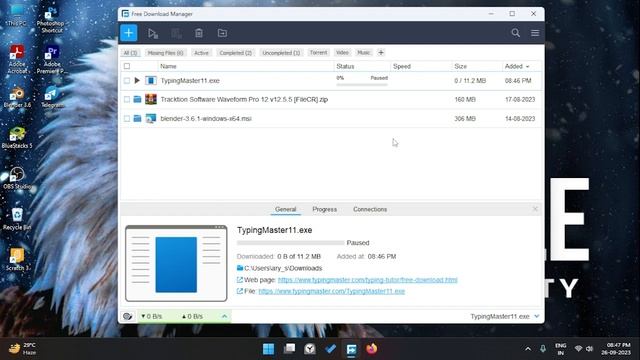Sort list by Name column header
This screenshot has width=640, height=360.
pyautogui.click(x=168, y=66)
